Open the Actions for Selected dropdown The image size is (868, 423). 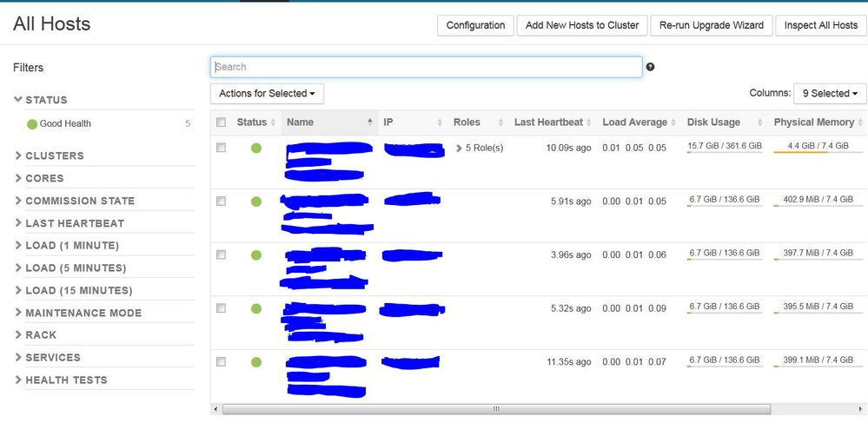[267, 94]
